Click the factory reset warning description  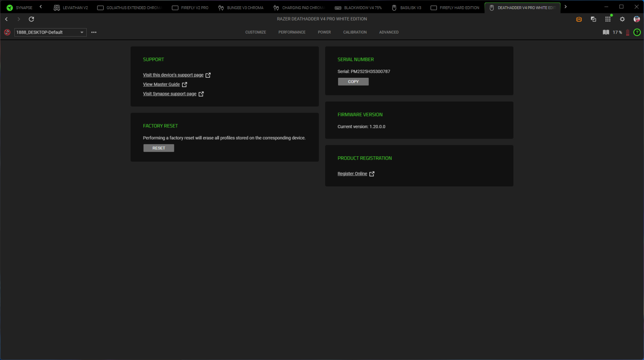225,138
